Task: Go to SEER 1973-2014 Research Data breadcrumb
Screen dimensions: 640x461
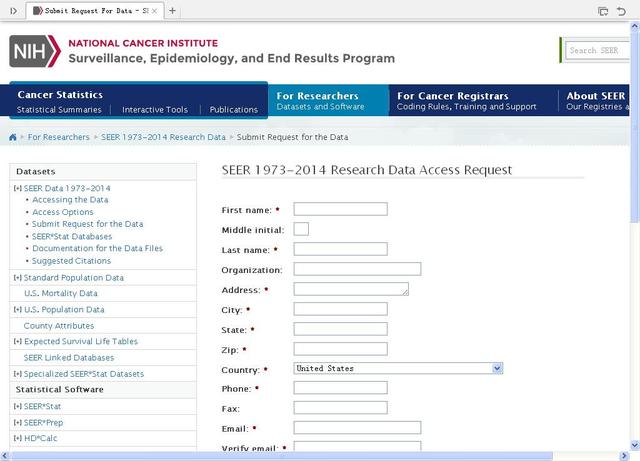Action: click(x=163, y=137)
